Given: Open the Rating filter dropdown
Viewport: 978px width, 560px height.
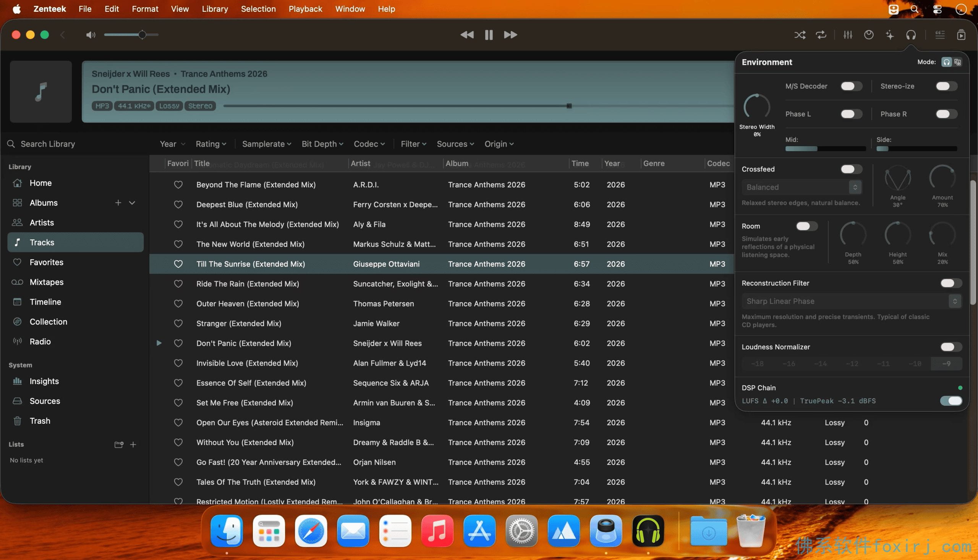Looking at the screenshot, I should point(211,144).
